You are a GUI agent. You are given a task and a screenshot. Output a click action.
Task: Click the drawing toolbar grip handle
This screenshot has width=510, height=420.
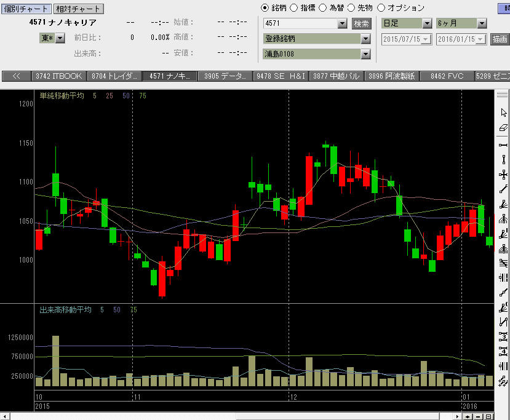click(502, 95)
